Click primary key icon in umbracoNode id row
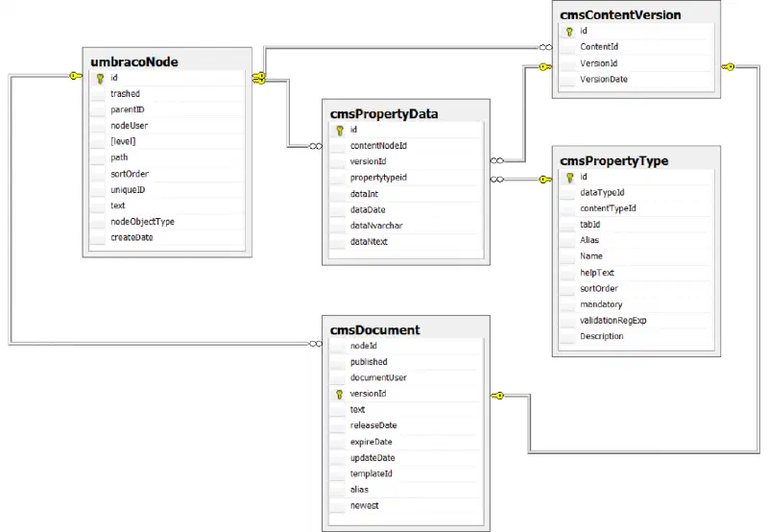 (x=100, y=78)
